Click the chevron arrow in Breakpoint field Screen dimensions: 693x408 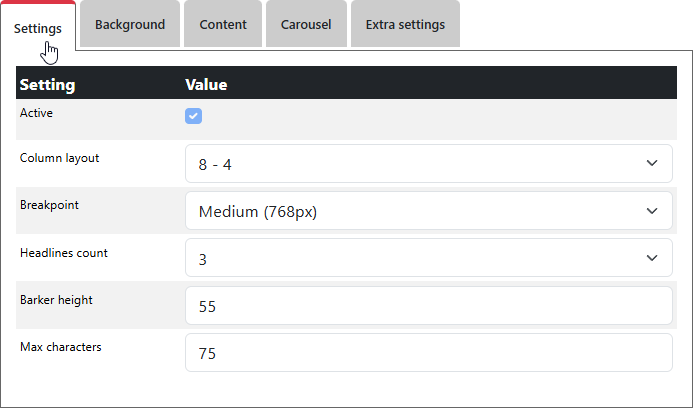[652, 211]
